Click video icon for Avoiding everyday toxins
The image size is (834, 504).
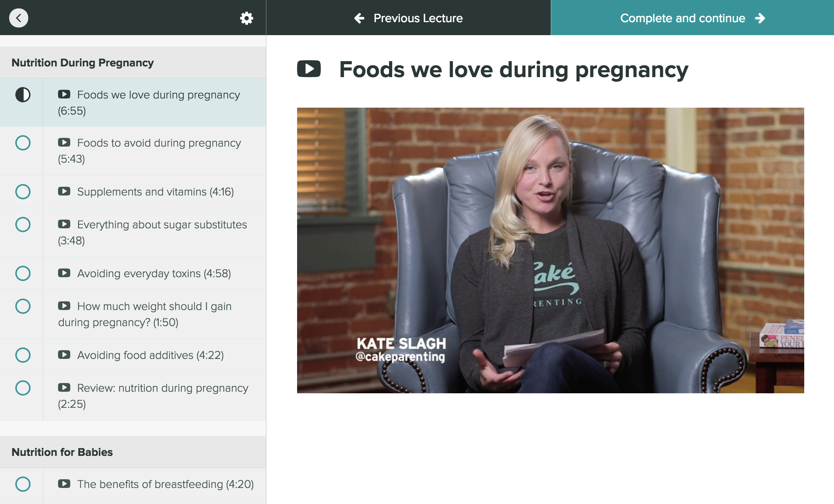pyautogui.click(x=64, y=273)
